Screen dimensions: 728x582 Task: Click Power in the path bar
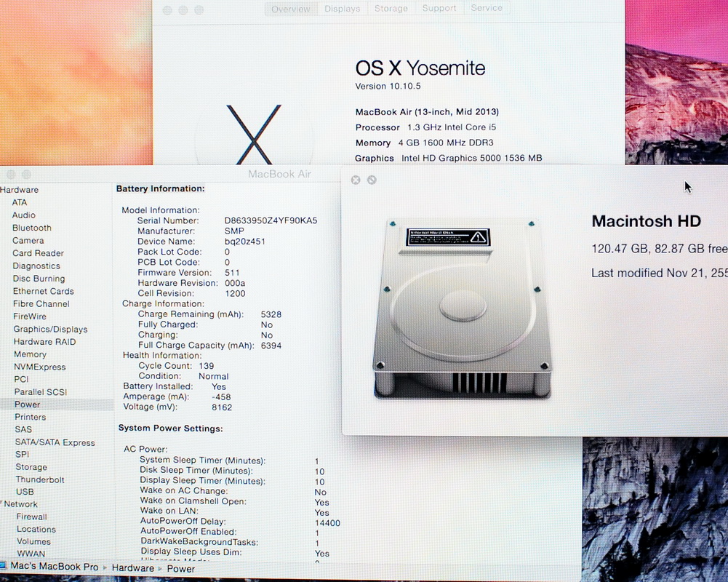(x=181, y=569)
